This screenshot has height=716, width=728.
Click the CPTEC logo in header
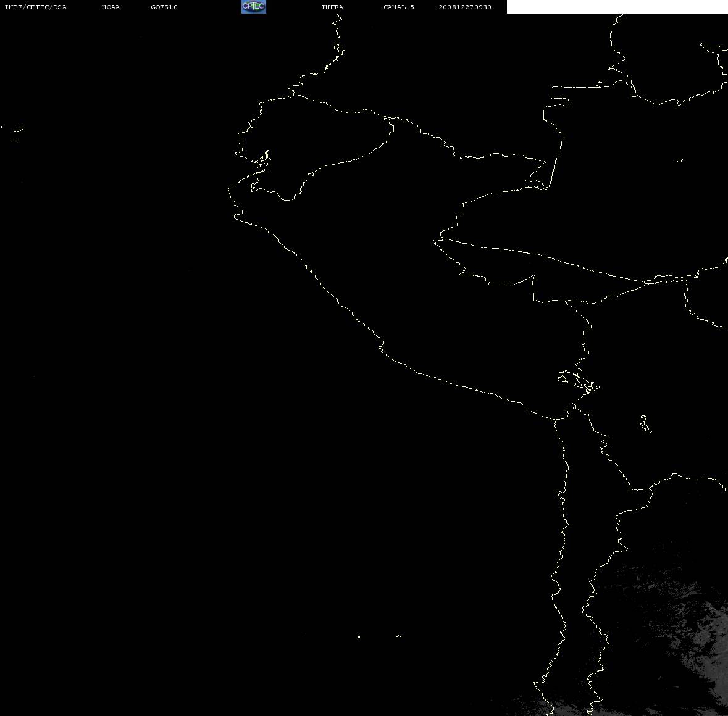(253, 7)
